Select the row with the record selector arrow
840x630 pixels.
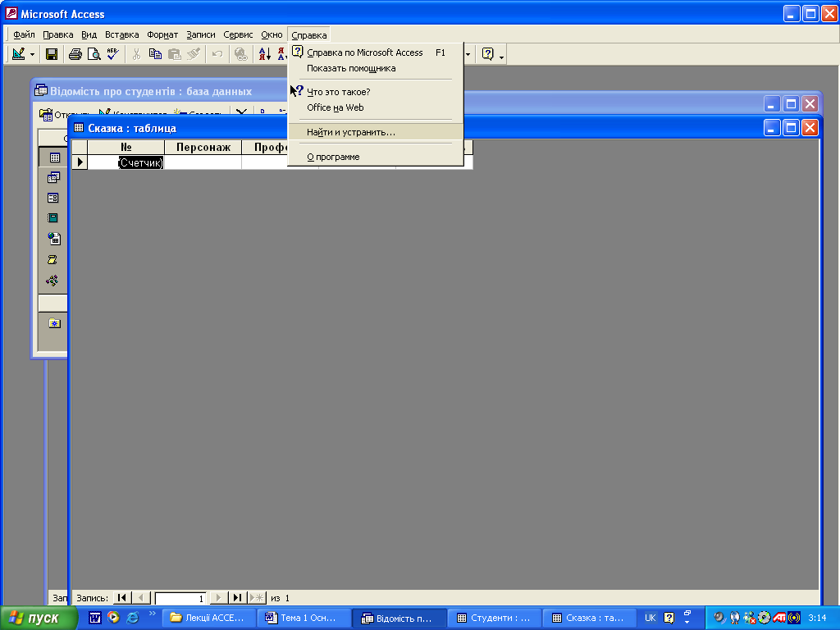80,162
